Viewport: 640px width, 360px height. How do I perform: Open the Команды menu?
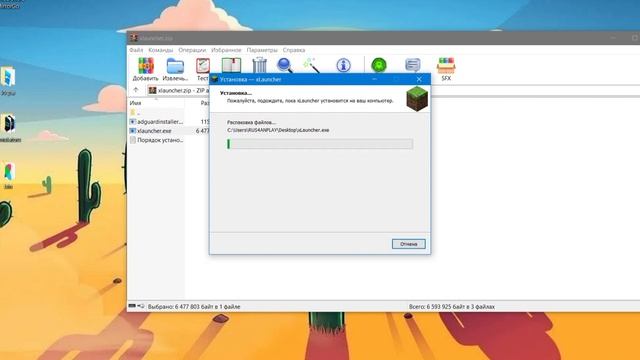pos(161,50)
